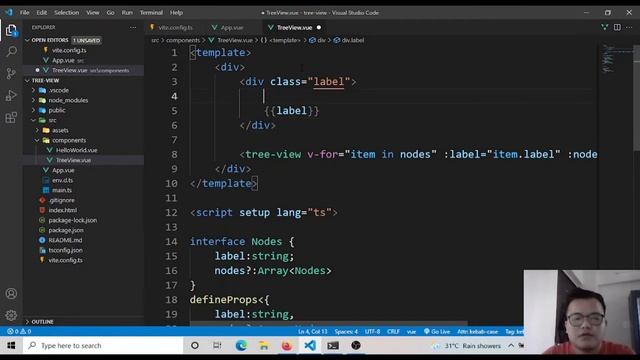Open the Manage gear icon
Viewport: 640px width, 360px height.
[11, 315]
